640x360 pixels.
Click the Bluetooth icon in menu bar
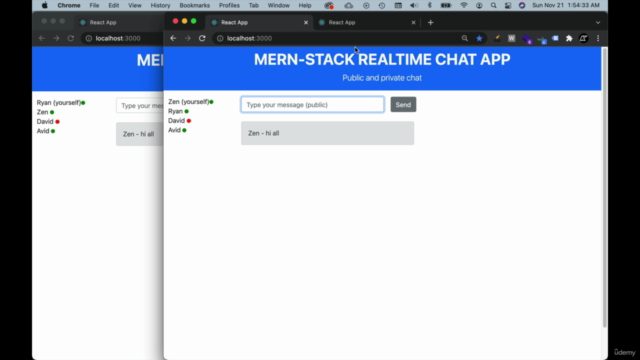429,5
